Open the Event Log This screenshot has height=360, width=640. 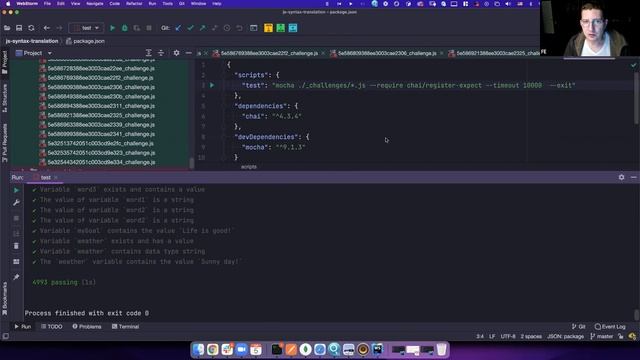(610, 327)
